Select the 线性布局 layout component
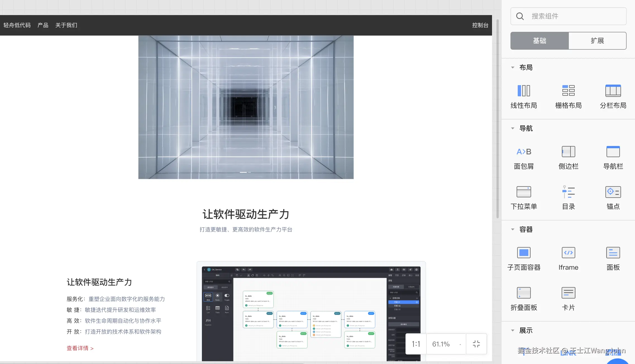The width and height of the screenshot is (635, 364). [x=523, y=96]
